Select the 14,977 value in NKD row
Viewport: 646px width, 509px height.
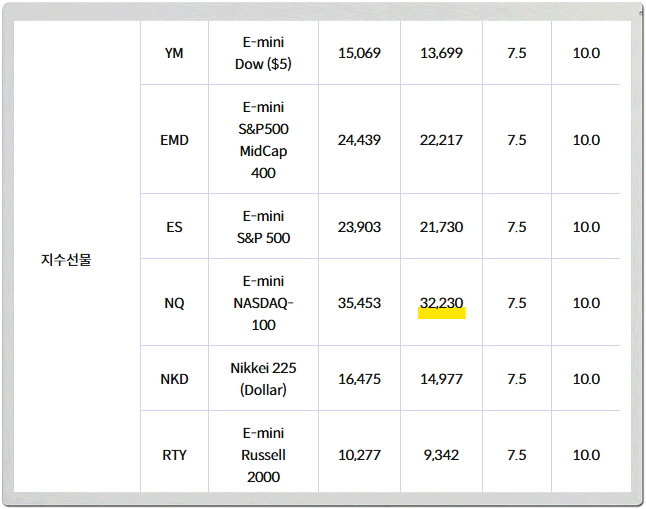[x=441, y=379]
